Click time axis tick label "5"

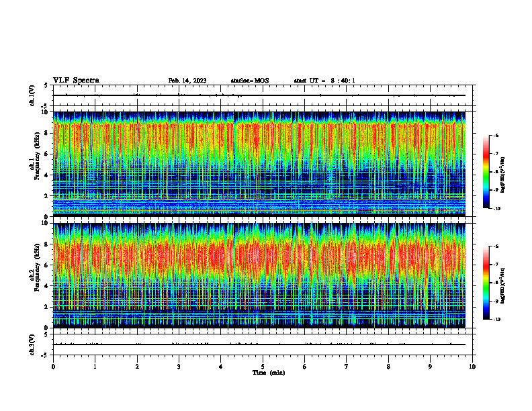263,367
